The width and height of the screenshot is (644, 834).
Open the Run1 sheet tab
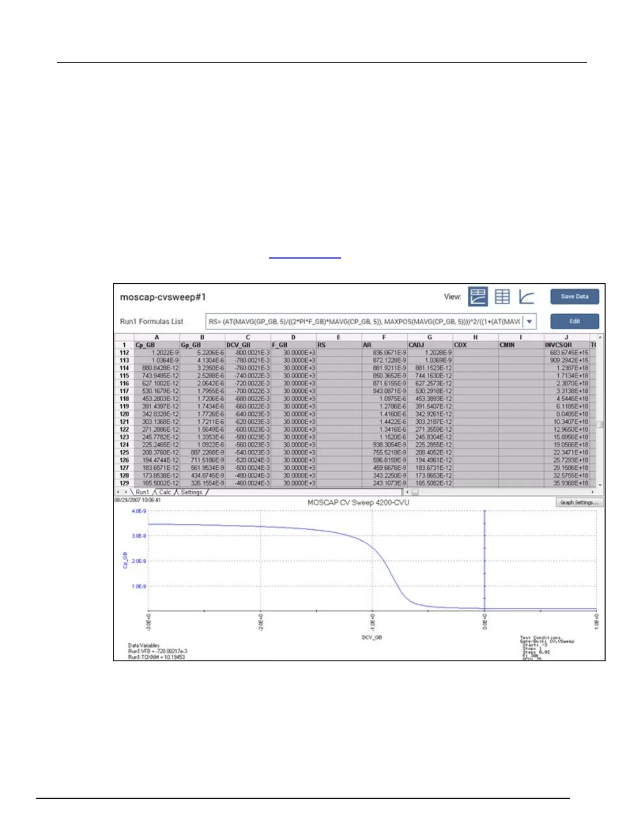click(x=142, y=492)
